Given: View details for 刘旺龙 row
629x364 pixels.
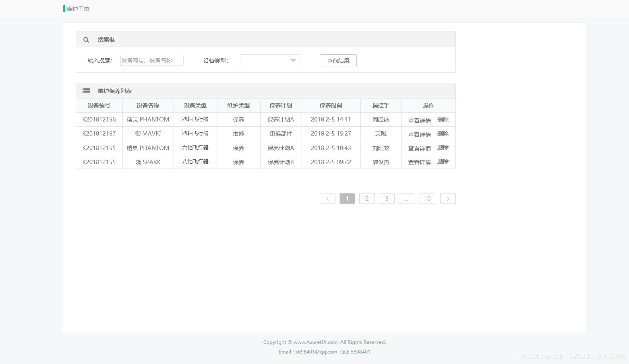Looking at the screenshot, I should [x=419, y=148].
